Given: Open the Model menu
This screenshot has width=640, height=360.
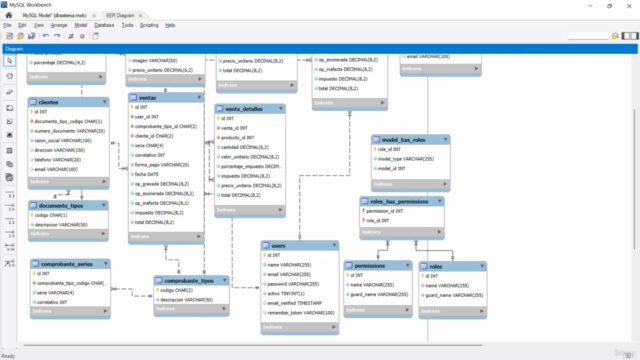Looking at the screenshot, I should [80, 25].
